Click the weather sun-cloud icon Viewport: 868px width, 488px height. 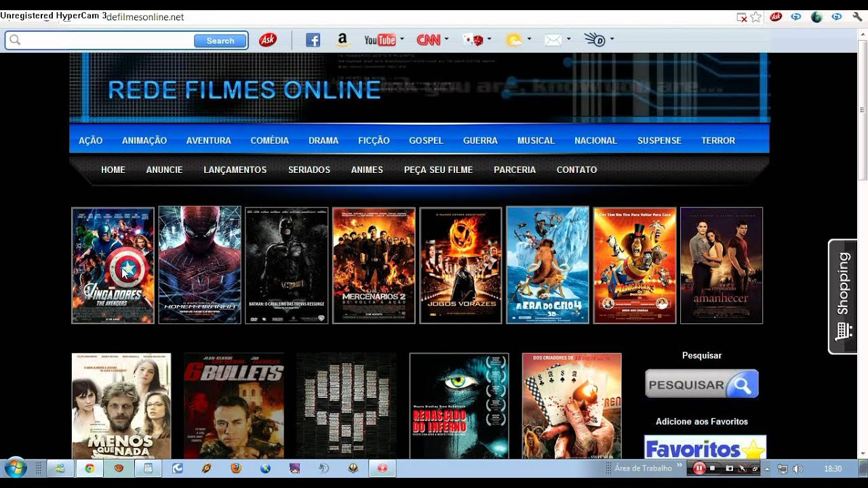[x=514, y=40]
